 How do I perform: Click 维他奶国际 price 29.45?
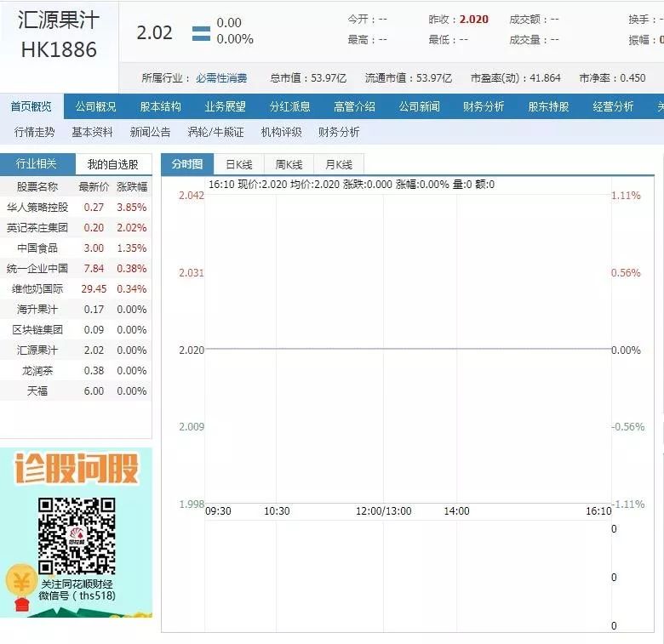(x=94, y=289)
